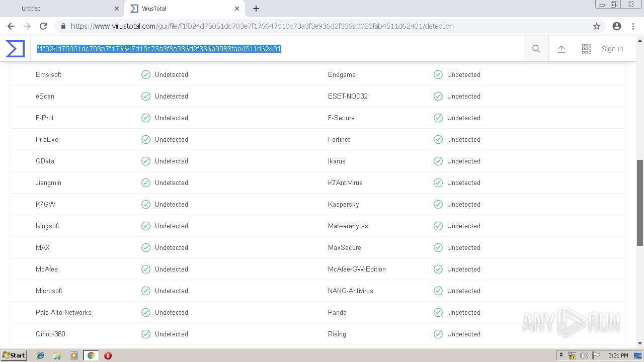
Task: Reload the page
Action: click(x=43, y=26)
